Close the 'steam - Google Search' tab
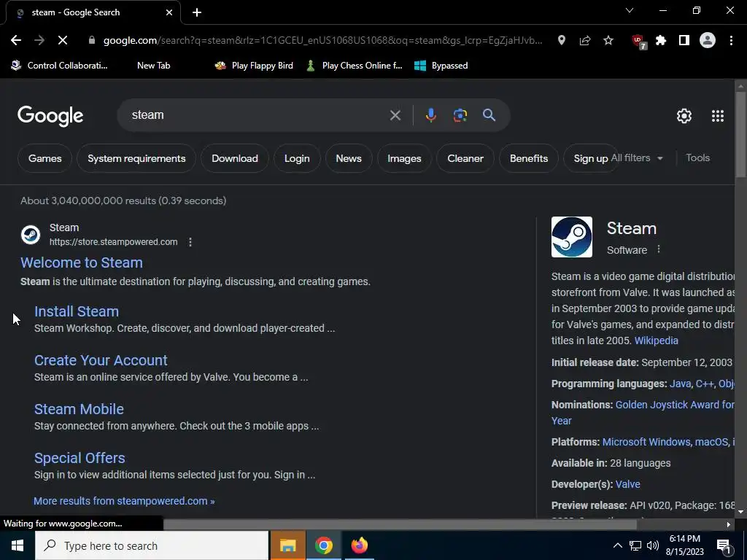Viewport: 747px width, 560px height. click(169, 12)
